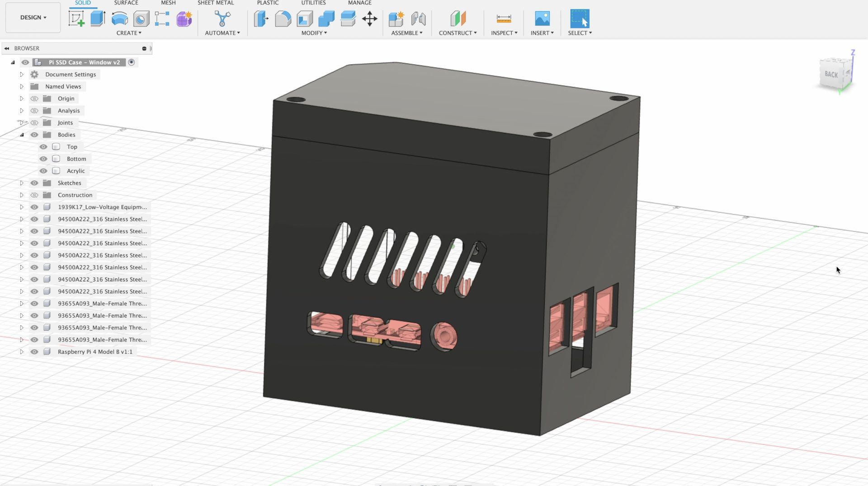The width and height of the screenshot is (868, 486).
Task: Toggle visibility of the Top body
Action: pyautogui.click(x=43, y=146)
